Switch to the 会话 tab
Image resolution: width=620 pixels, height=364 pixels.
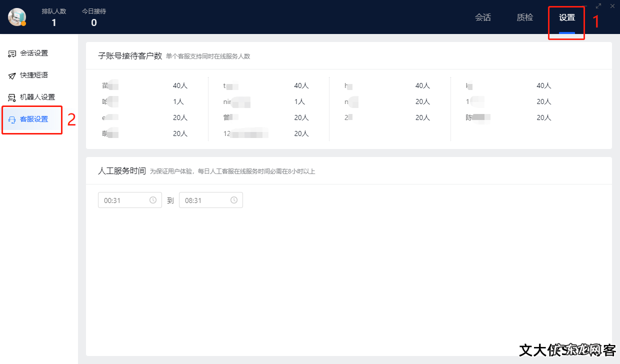(483, 17)
